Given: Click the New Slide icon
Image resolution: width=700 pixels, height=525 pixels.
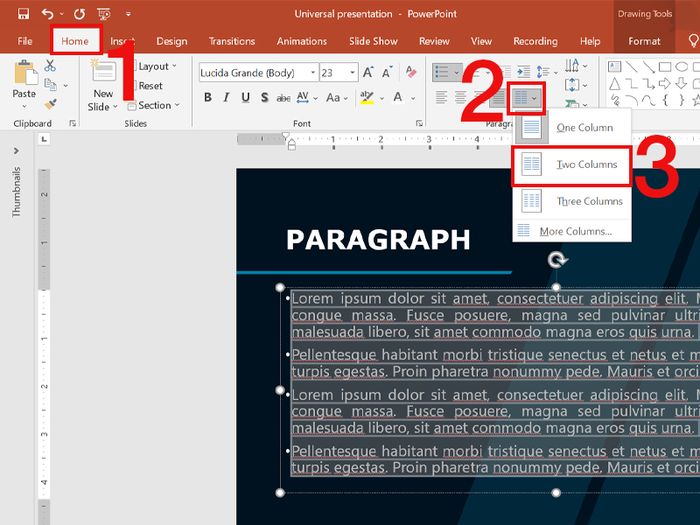Looking at the screenshot, I should (103, 75).
